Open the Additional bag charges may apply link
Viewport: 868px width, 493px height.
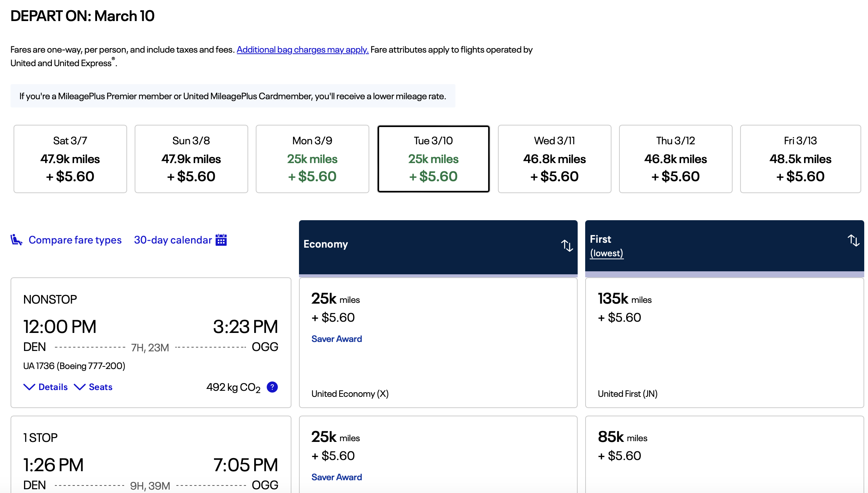pyautogui.click(x=303, y=50)
